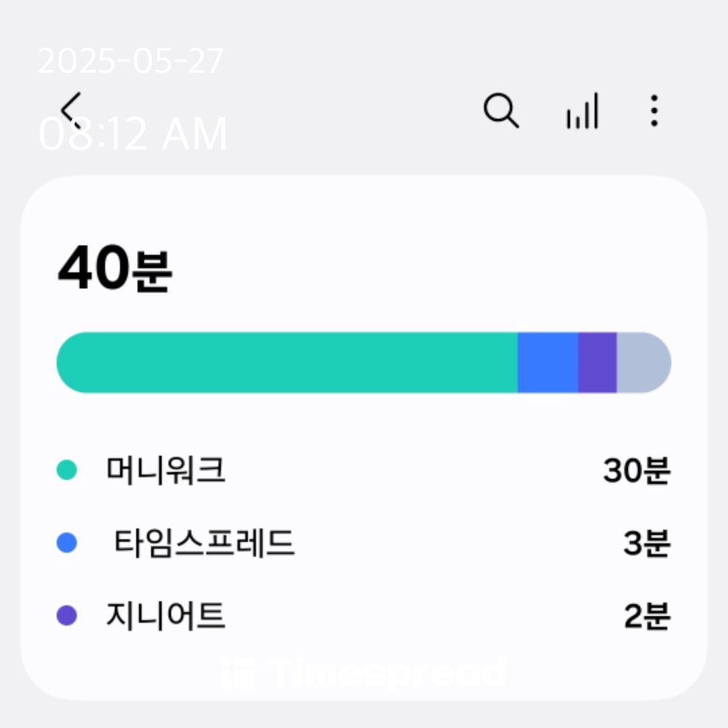This screenshot has height=728, width=728.
Task: Tap the Timespread watermark logo
Action: [x=364, y=672]
